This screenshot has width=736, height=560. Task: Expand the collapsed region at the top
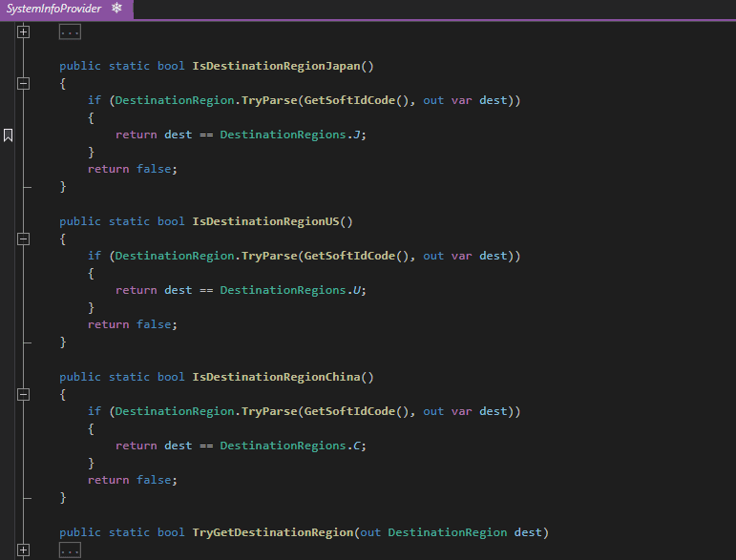pos(24,31)
